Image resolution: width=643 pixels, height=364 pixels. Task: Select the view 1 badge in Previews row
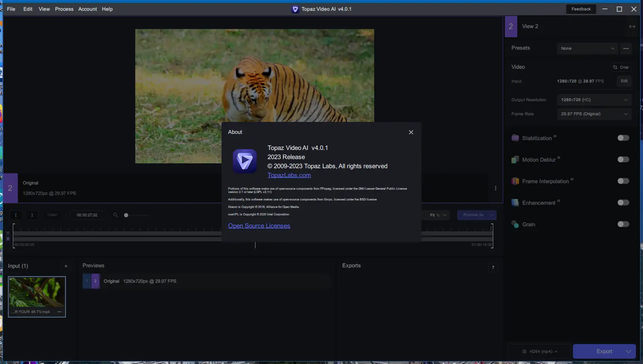[87, 281]
